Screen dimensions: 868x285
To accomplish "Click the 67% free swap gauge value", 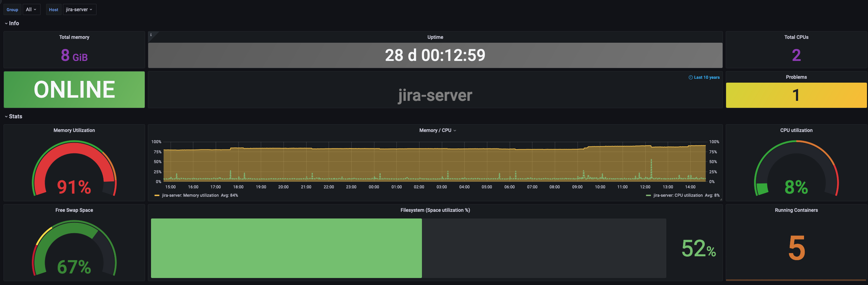I will point(74,267).
